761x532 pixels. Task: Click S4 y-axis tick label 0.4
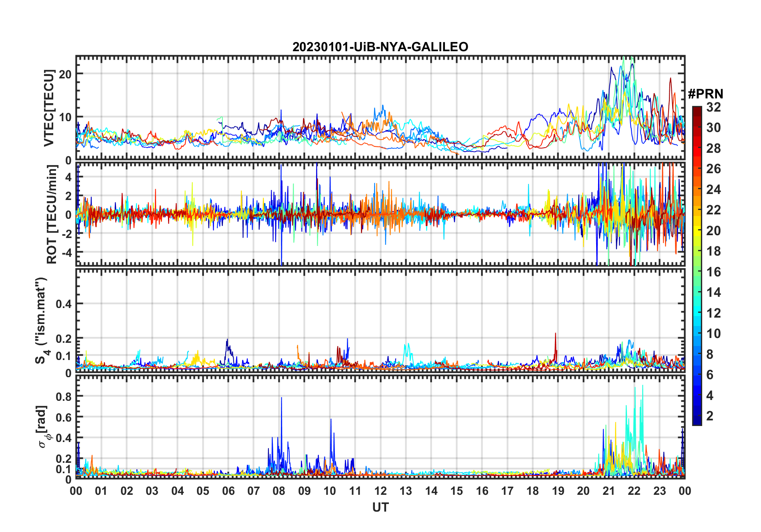pos(64,304)
